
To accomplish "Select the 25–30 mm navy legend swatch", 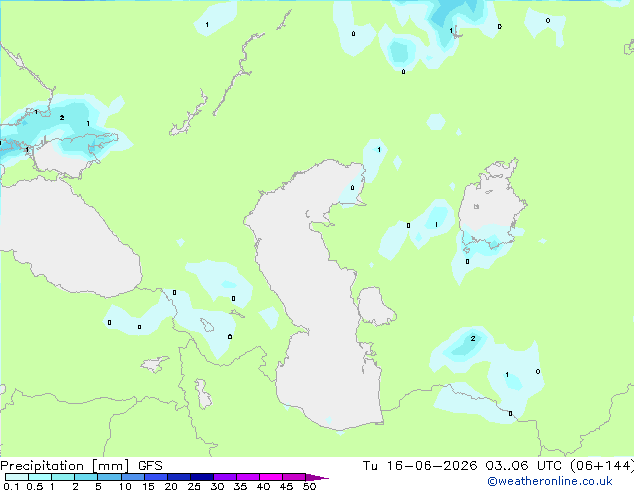I will [201, 477].
